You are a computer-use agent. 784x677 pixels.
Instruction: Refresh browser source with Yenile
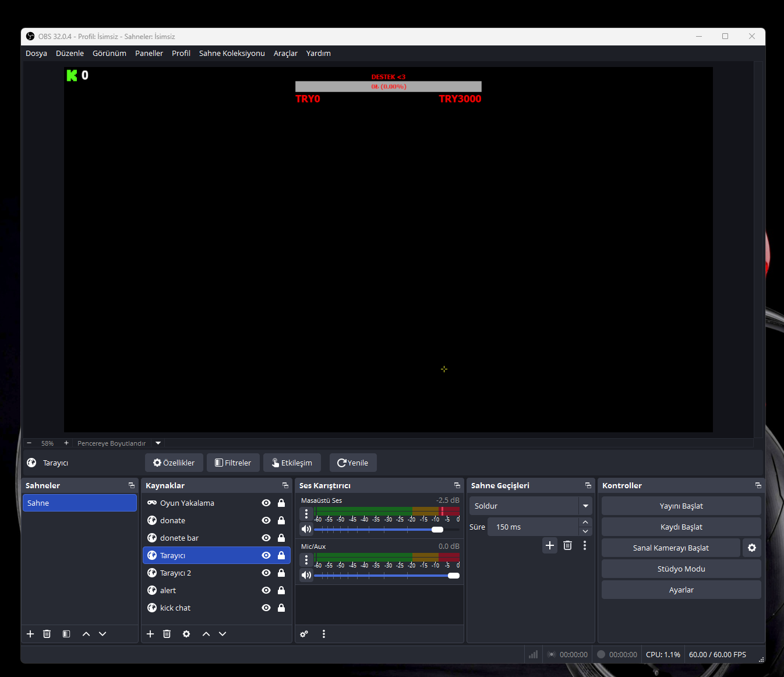click(353, 463)
